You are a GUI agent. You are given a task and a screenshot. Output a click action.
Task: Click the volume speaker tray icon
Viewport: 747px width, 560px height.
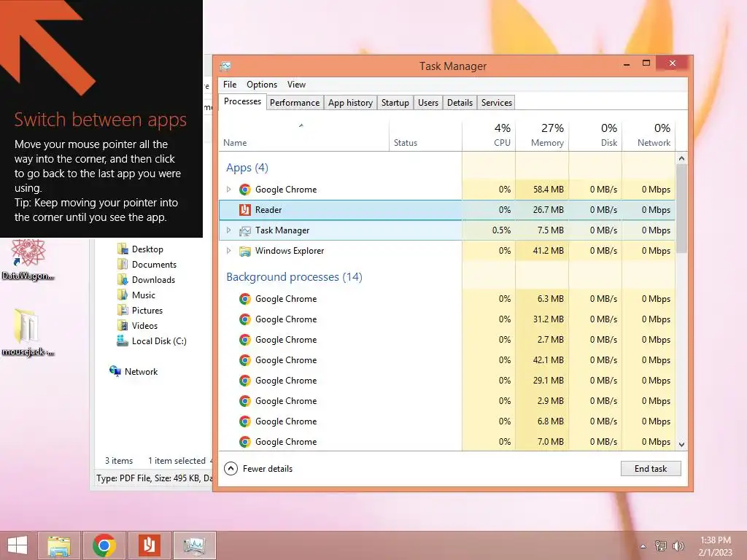678,546
